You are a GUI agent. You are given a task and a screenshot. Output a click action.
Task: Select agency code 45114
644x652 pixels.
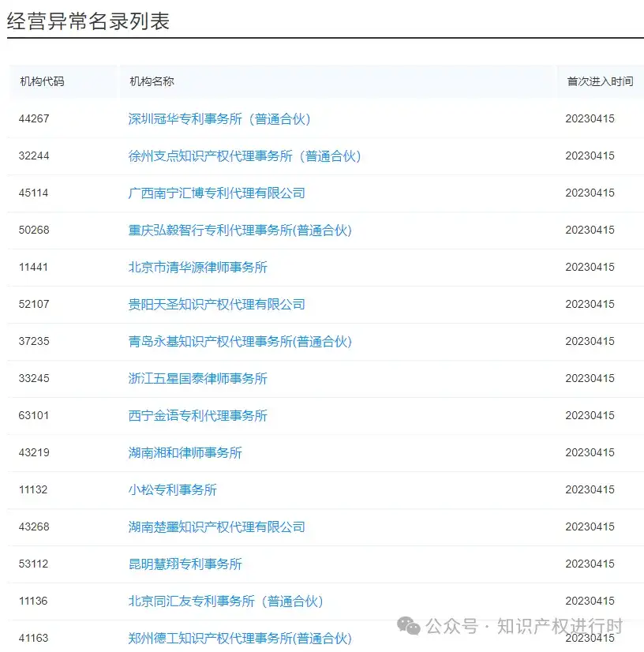(34, 193)
